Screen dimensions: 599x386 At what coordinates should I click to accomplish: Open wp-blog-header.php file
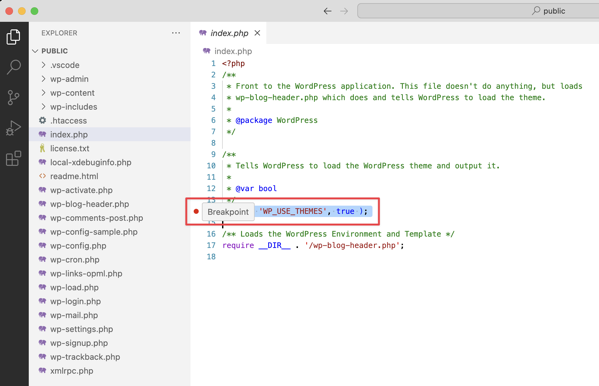pos(110,204)
